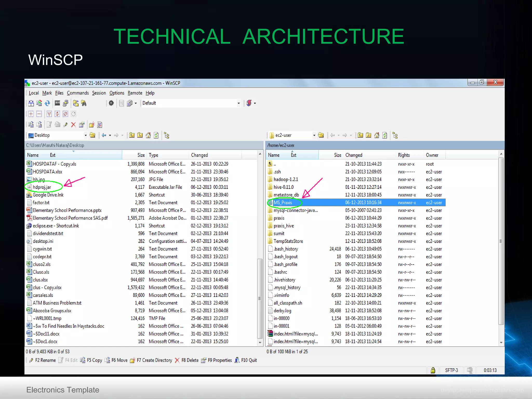The height and width of the screenshot is (399, 532).
Task: Refresh the remote panel
Action: point(385,135)
